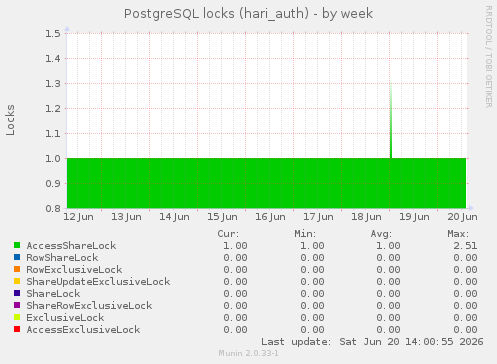Click the 1.0 y-axis tick label
The image size is (497, 364).
(53, 158)
